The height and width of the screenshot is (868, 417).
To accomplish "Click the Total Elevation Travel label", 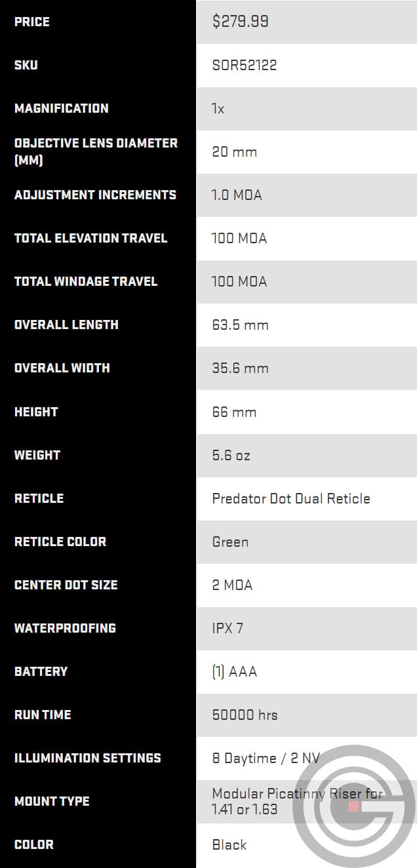I will coord(90,238).
